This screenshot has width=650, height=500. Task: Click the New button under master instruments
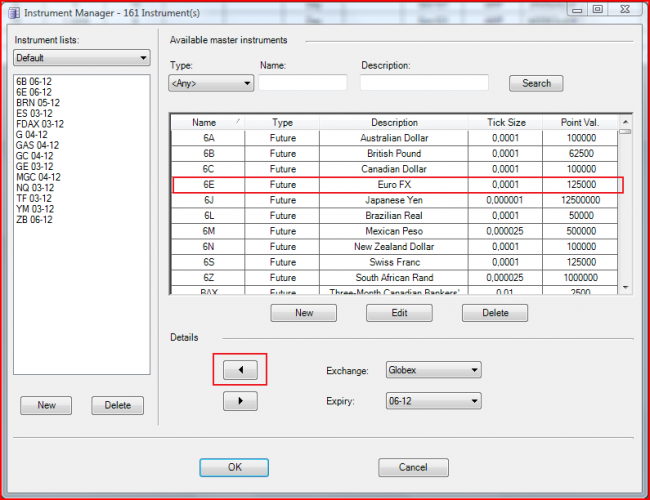coord(303,313)
